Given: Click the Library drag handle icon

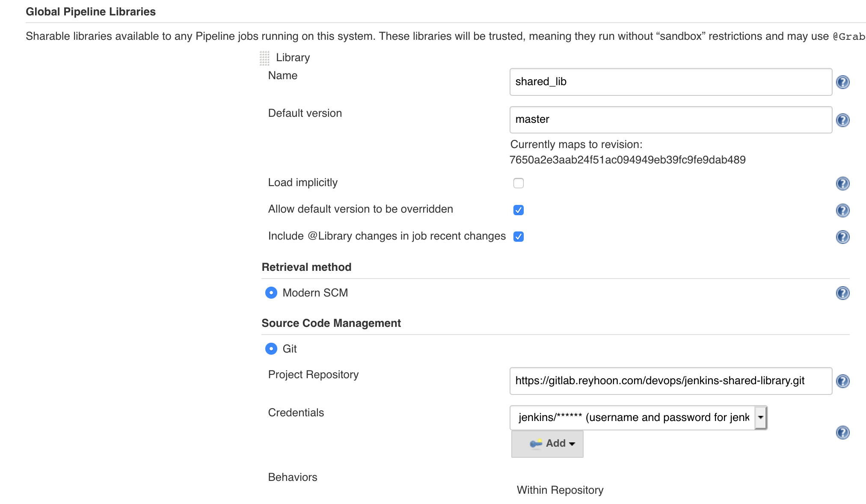Looking at the screenshot, I should click(x=264, y=58).
